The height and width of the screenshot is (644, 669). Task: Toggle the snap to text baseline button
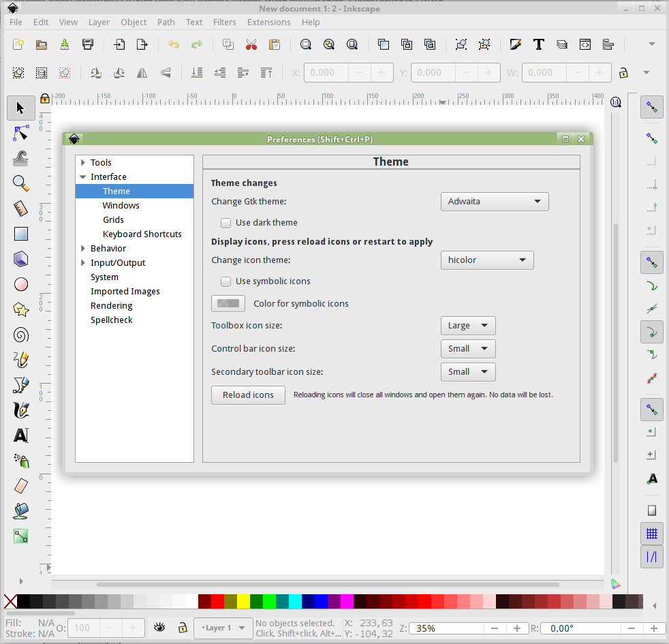[651, 479]
